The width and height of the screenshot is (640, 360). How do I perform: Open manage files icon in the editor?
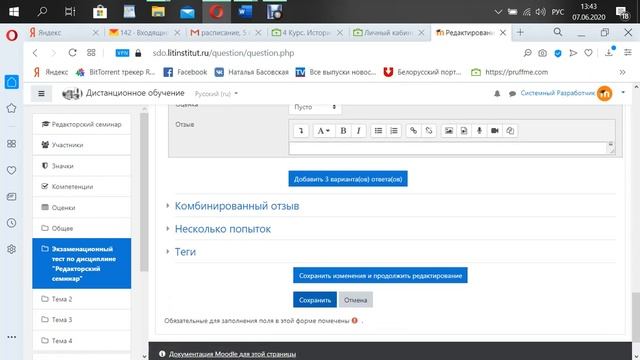coord(510,131)
